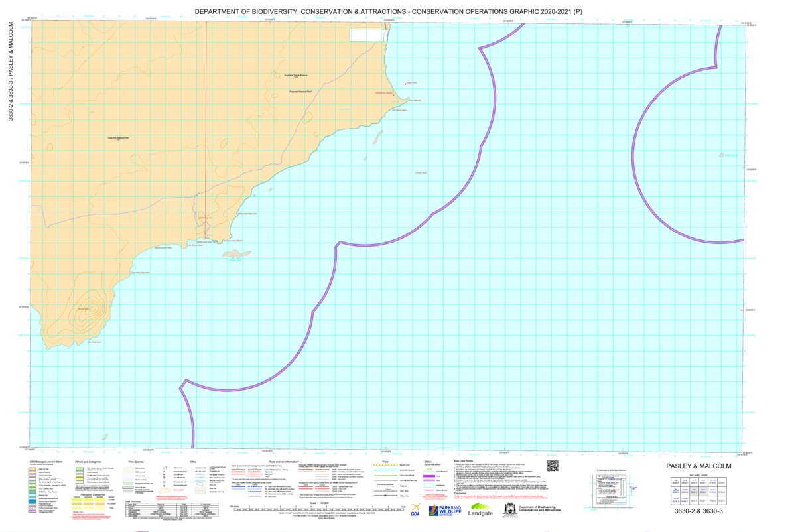
Task: Click the Marine Park legend color box
Action: click(x=32, y=495)
